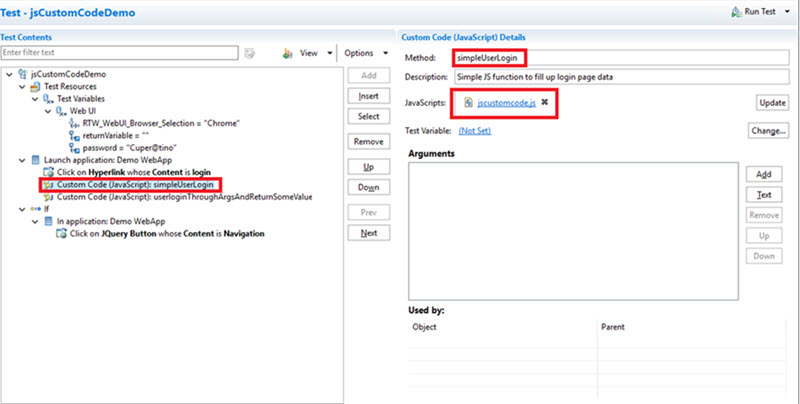Viewport: 800px width, 404px height.
Task: Click the Update button
Action: 772,103
